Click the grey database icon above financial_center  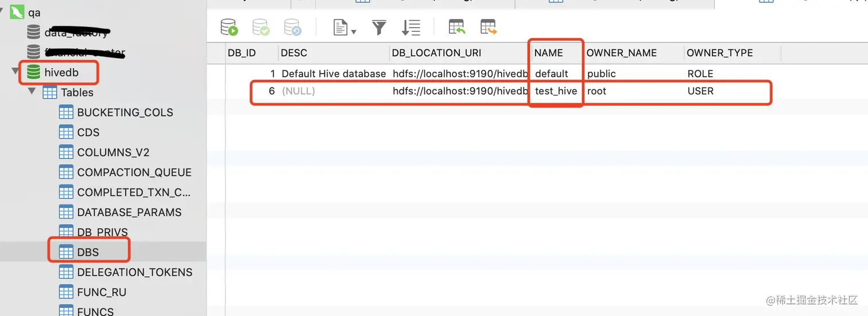33,33
